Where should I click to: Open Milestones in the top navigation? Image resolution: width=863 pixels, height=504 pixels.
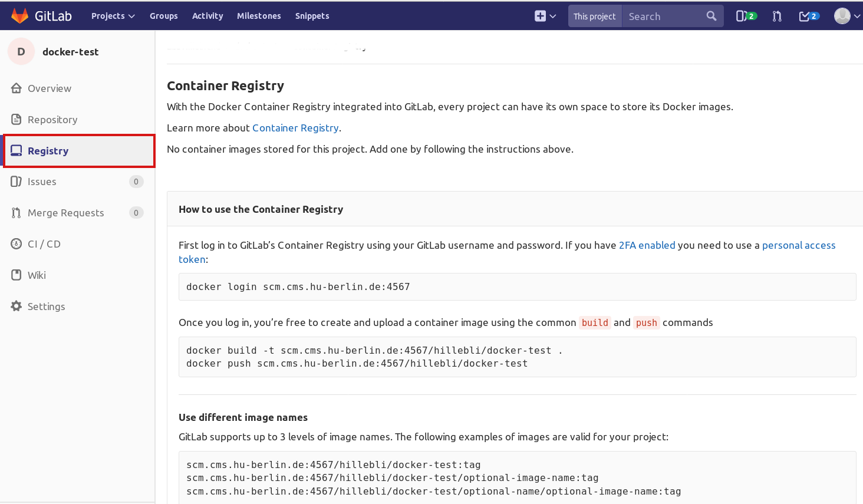pos(259,16)
